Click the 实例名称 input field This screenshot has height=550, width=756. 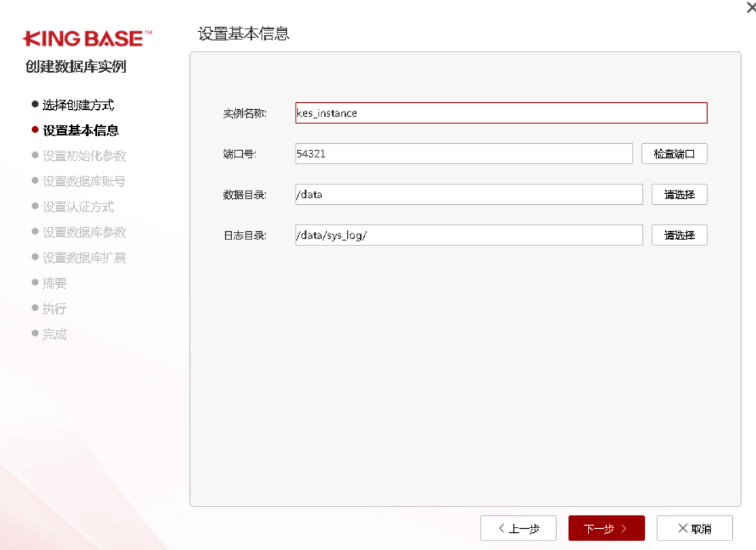[501, 113]
